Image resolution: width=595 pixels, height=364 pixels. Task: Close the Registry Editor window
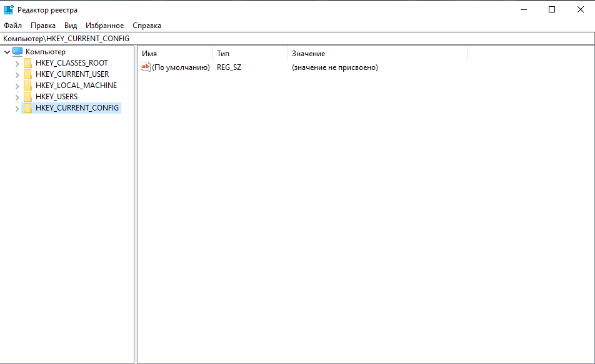click(581, 9)
